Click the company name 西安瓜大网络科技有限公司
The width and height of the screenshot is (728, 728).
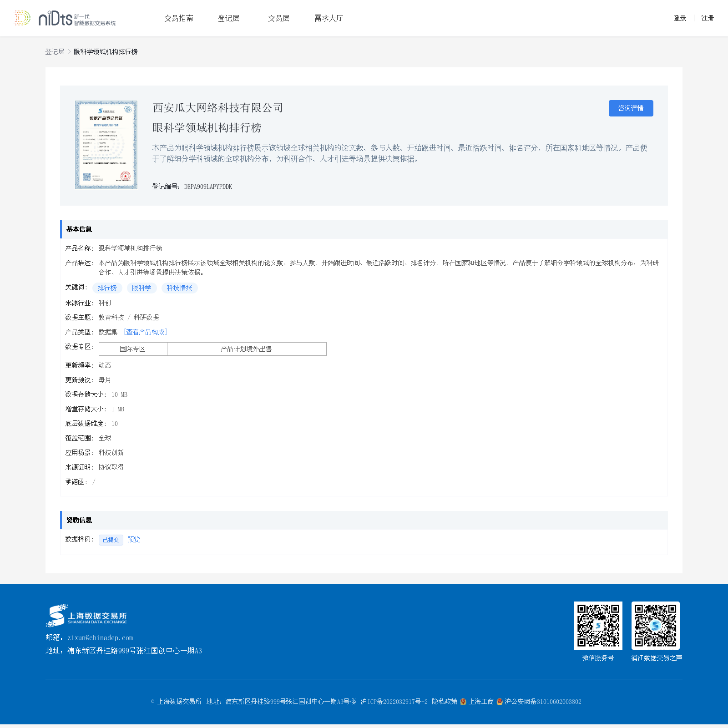[218, 108]
